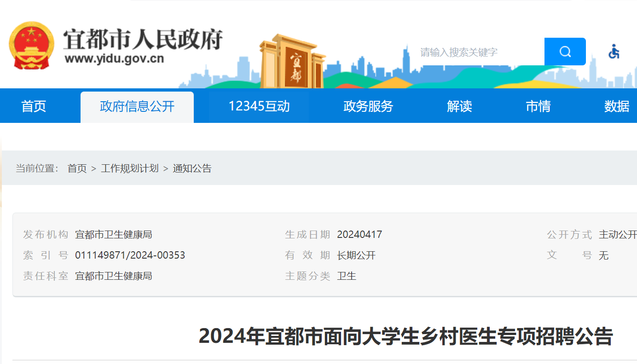Click the 首页 breadcrumb link
637x364 pixels.
[77, 168]
